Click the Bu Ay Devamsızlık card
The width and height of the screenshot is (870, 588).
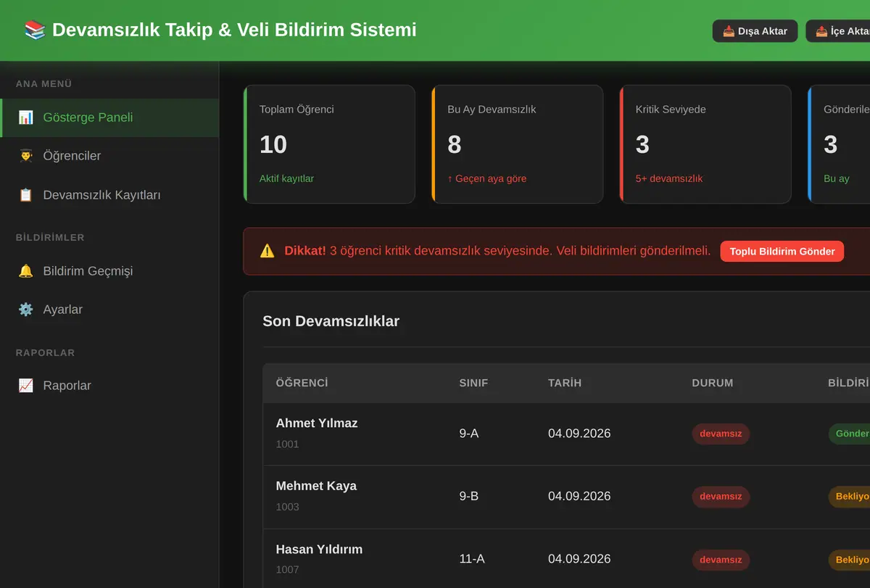click(517, 144)
